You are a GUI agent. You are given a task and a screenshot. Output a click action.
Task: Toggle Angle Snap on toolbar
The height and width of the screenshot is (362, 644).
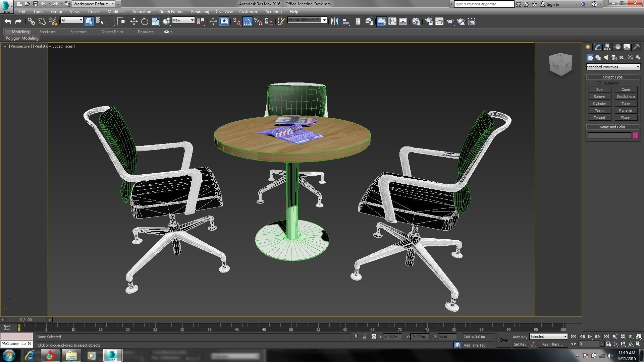(247, 22)
